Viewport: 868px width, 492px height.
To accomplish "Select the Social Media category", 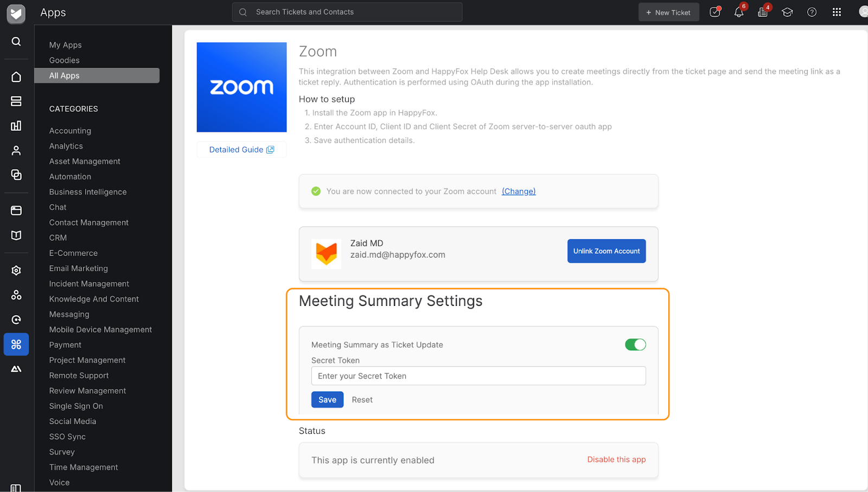I will tap(72, 421).
